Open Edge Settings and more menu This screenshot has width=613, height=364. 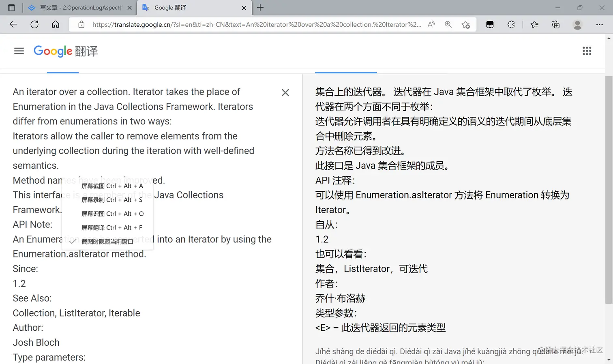(x=600, y=24)
